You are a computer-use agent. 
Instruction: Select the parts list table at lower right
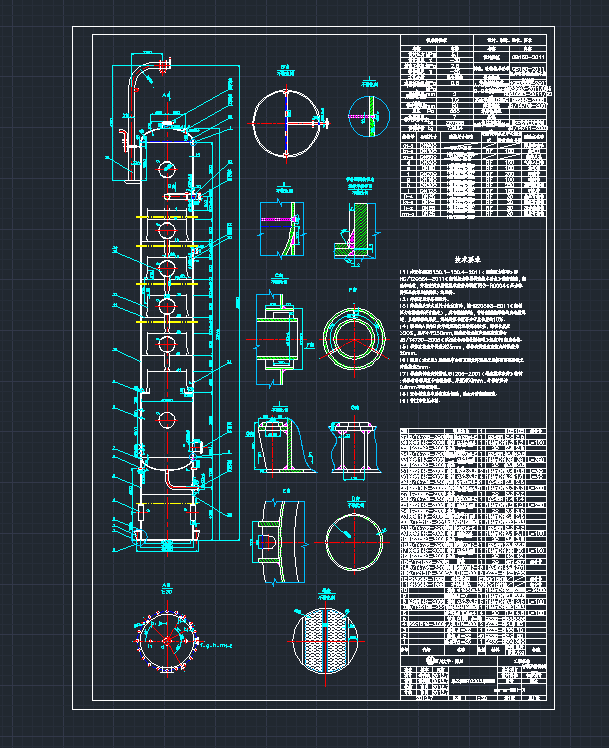(474, 530)
